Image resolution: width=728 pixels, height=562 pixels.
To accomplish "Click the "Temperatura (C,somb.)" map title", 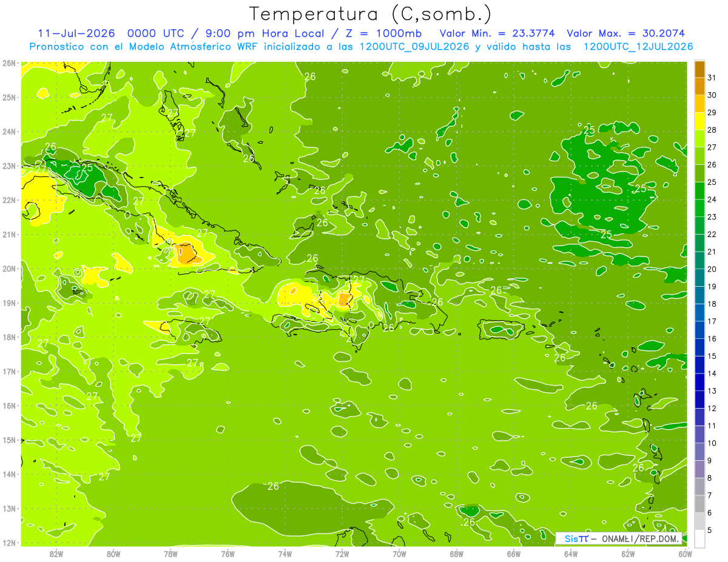I will [x=371, y=14].
